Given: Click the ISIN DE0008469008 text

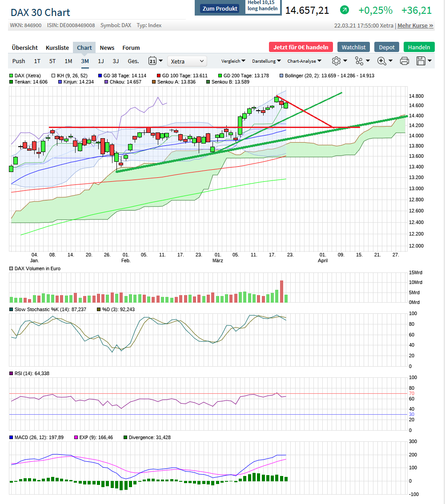Looking at the screenshot, I should pyautogui.click(x=71, y=25).
